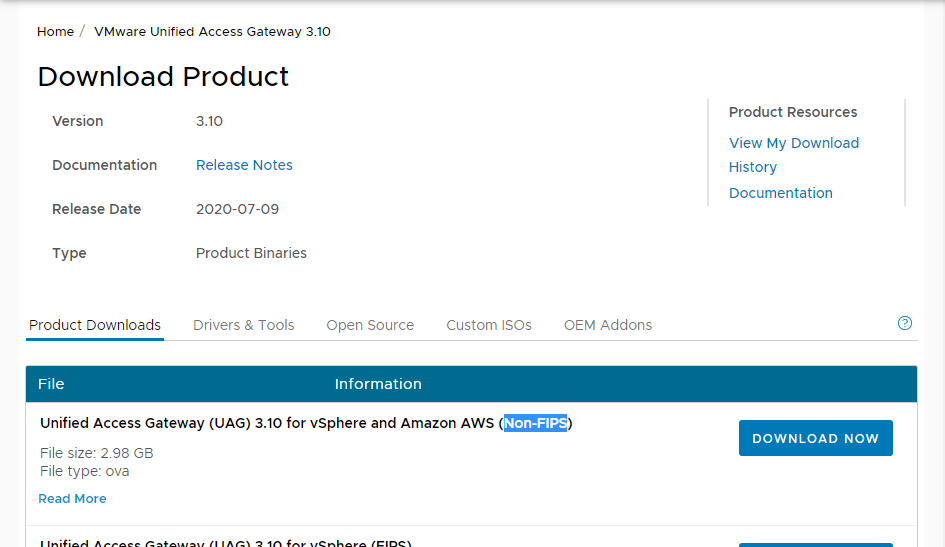The height and width of the screenshot is (547, 945).
Task: Expand Read More for Non-FIPS UAG
Action: point(72,499)
